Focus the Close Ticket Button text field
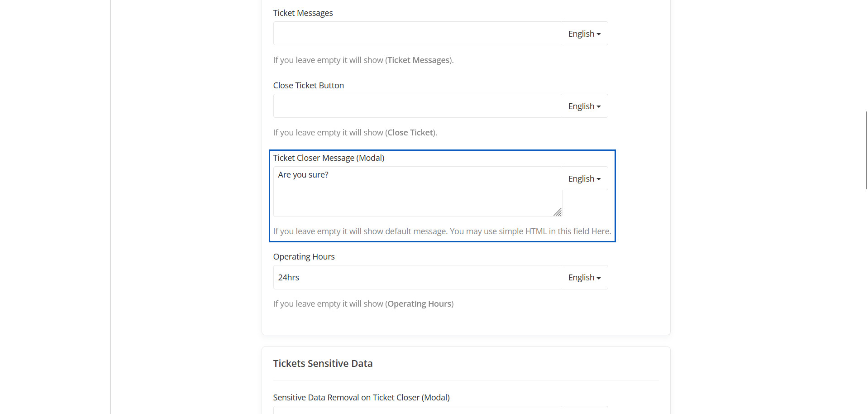 (x=417, y=106)
